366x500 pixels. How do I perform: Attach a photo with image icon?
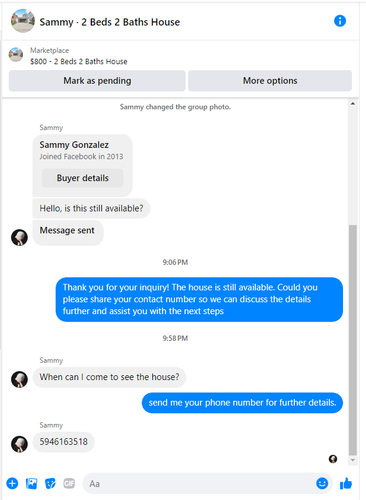32,483
